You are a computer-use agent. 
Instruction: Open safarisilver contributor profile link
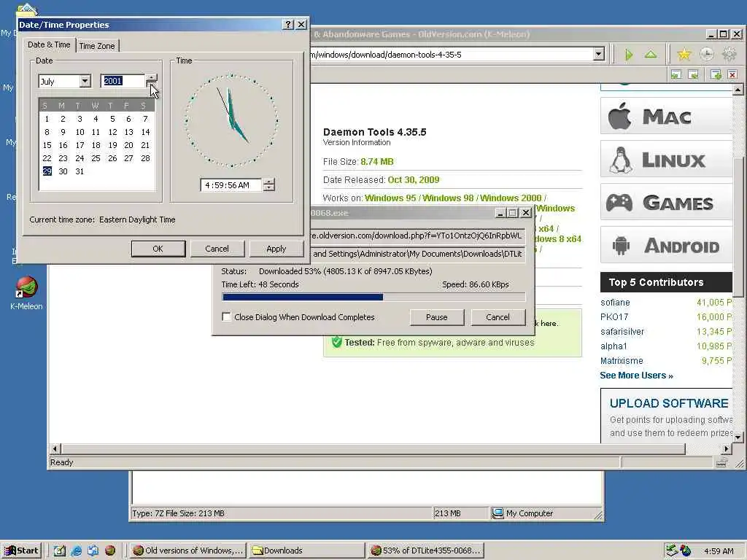(x=622, y=332)
